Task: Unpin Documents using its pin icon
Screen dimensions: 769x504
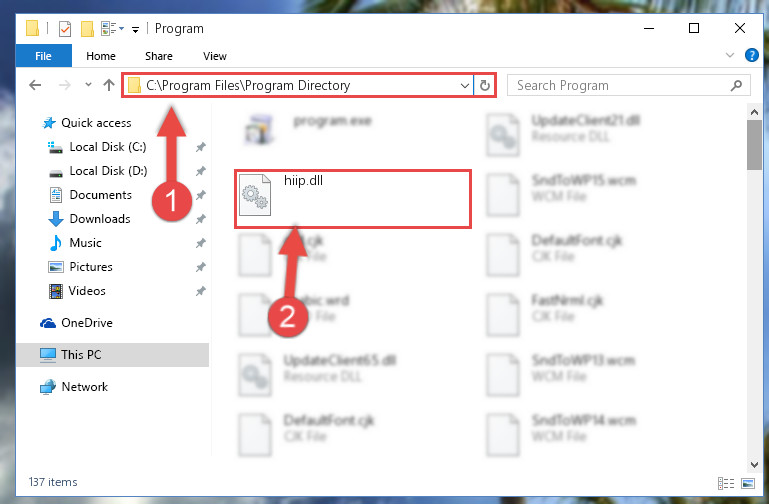Action: tap(200, 195)
